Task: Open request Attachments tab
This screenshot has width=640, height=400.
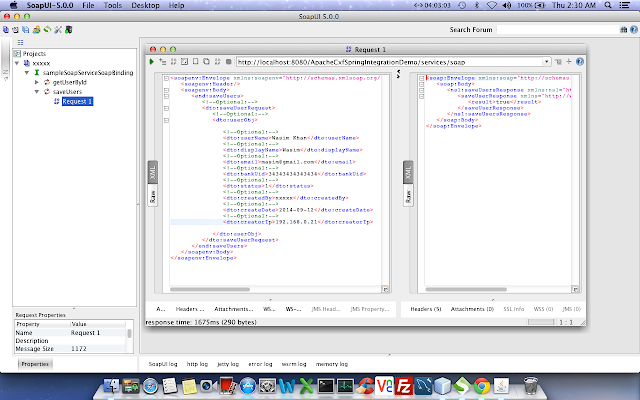Action: (x=233, y=309)
